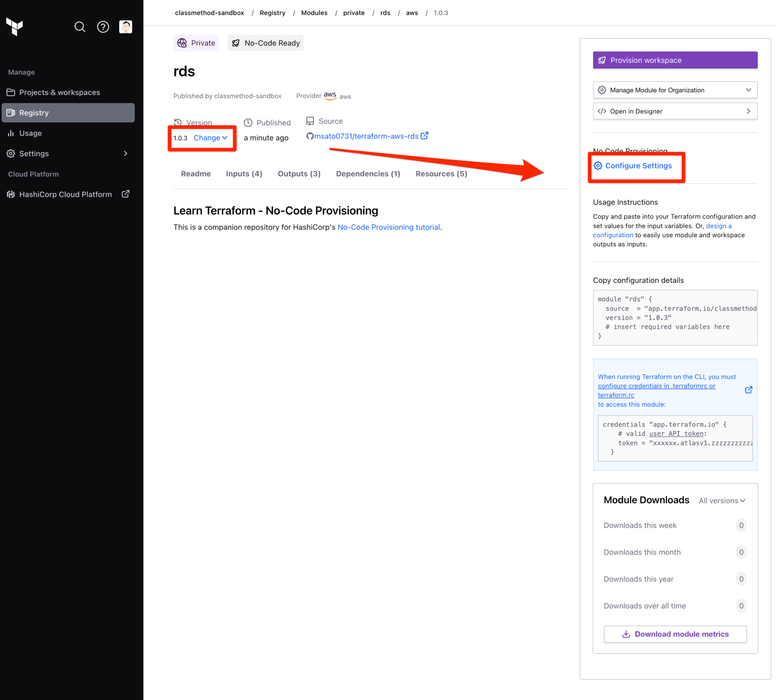
Task: Switch to the Inputs (4) tab
Action: [244, 173]
